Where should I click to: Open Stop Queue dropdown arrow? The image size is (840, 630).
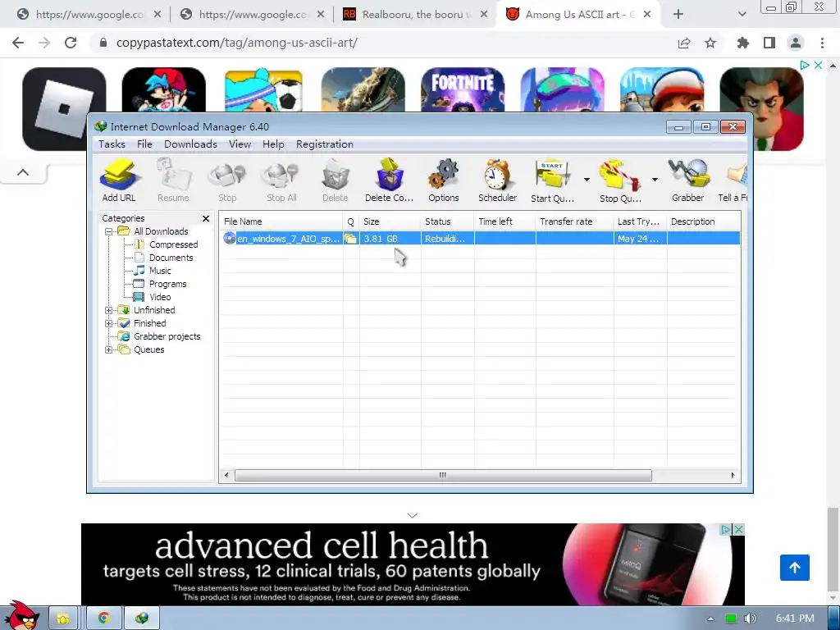655,180
